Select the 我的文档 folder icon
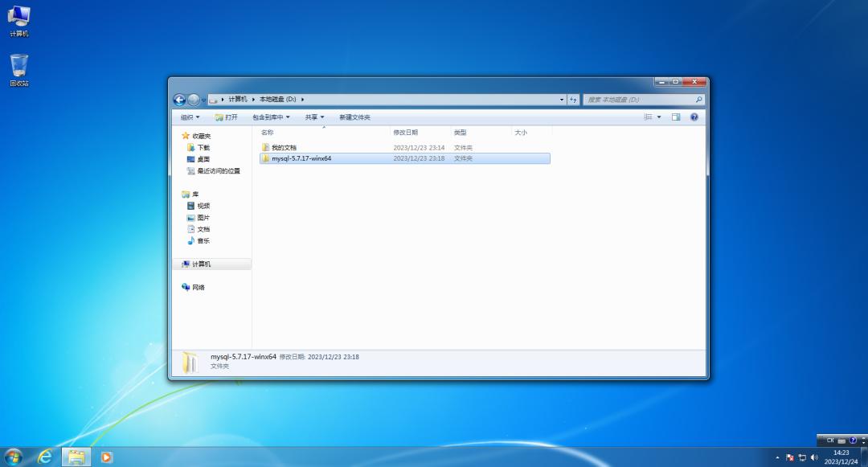868x467 pixels. click(266, 148)
